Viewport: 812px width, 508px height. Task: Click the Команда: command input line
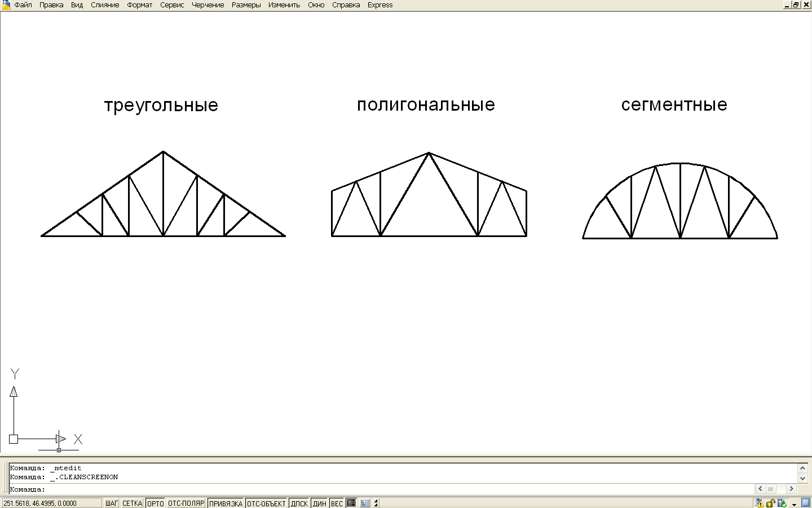coord(381,489)
